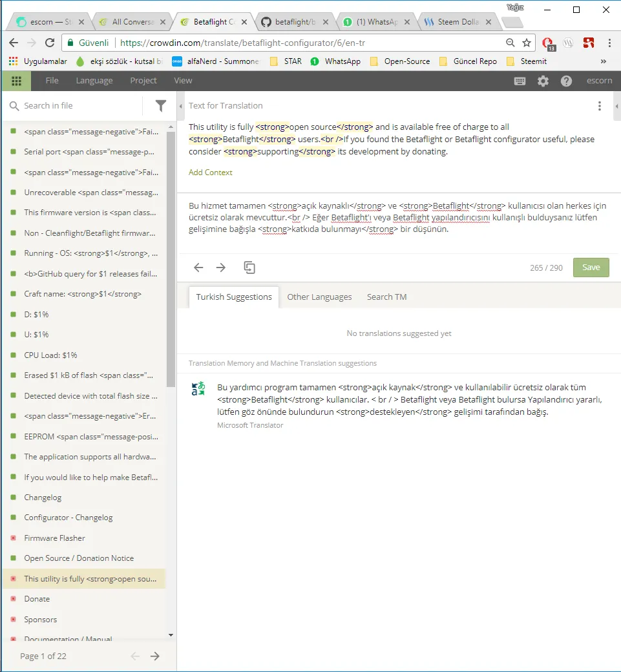Screen dimensions: 621x672
Task: Open the Güncel Repo bookmark folder
Action: pyautogui.click(x=468, y=61)
